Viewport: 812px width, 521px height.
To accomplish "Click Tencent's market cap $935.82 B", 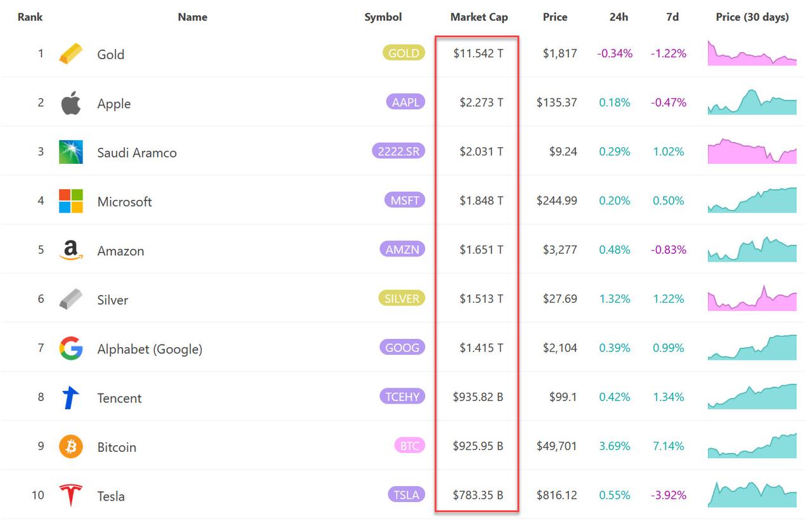I will tap(478, 397).
